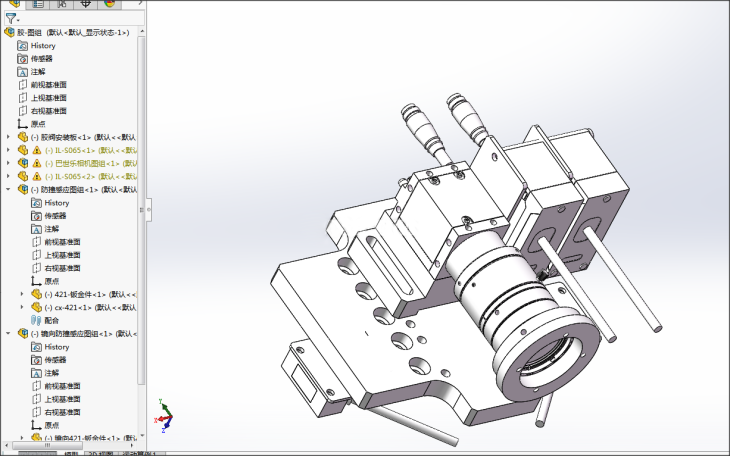Click the 配合 mates folder icon

[x=37, y=320]
